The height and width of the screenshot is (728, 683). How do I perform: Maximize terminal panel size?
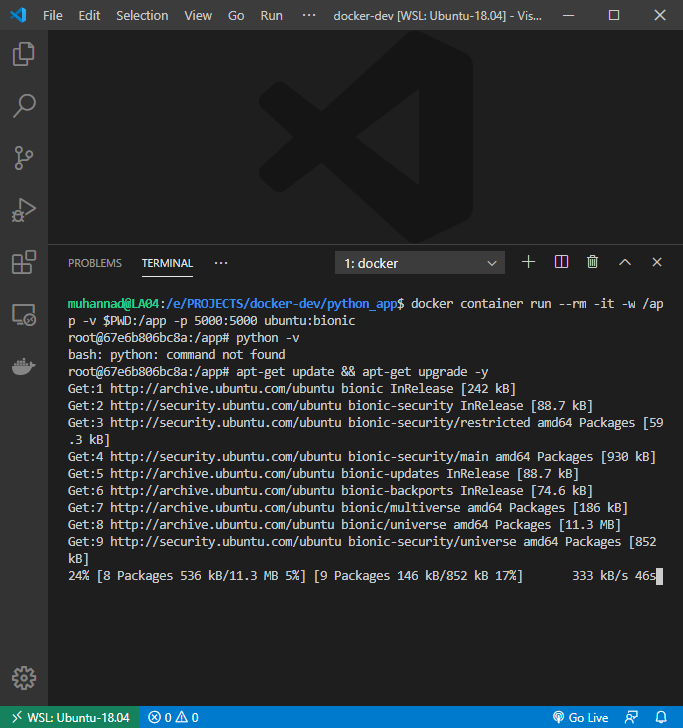[x=625, y=262]
